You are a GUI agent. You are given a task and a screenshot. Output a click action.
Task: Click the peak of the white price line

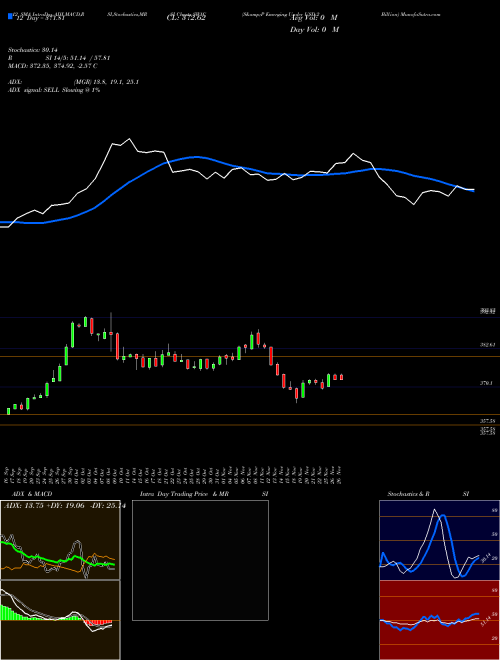[x=129, y=139]
